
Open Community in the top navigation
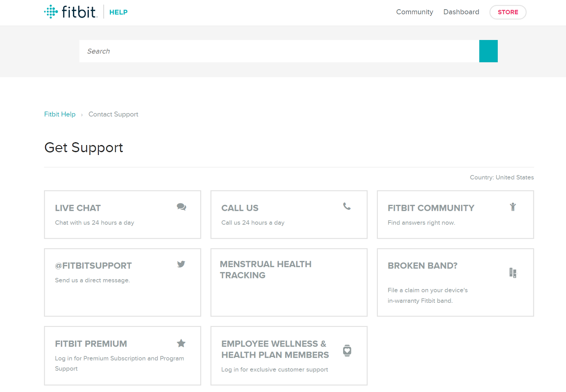(415, 12)
